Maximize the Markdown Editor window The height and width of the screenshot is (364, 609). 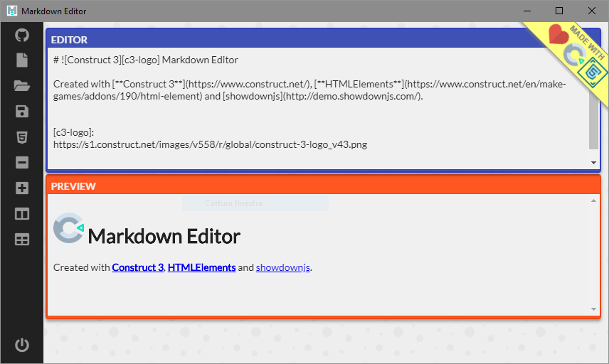pos(559,11)
